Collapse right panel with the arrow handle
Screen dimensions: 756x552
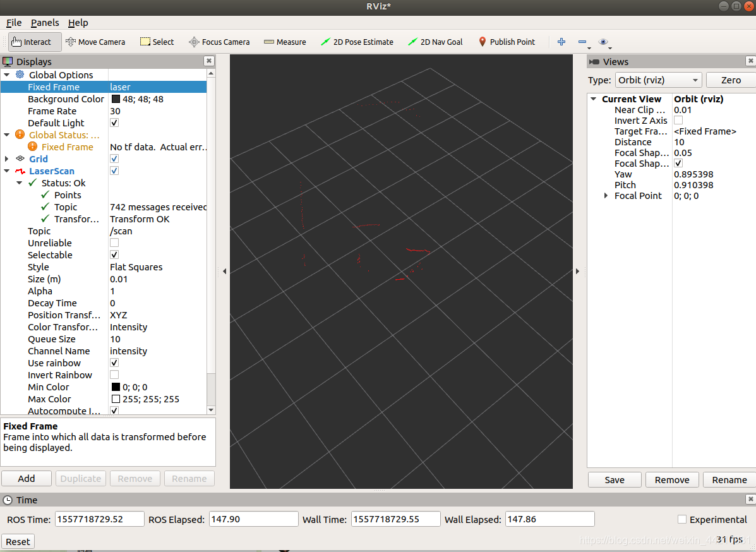click(x=578, y=272)
